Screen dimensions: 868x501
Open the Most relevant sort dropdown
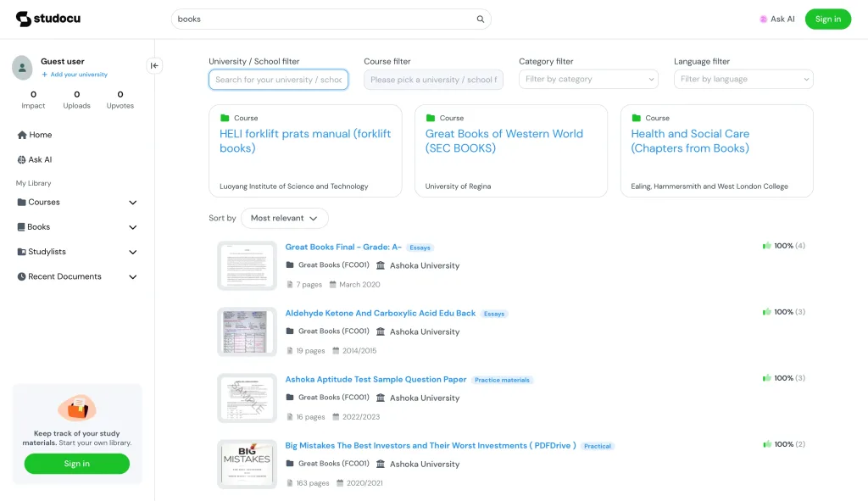click(285, 218)
